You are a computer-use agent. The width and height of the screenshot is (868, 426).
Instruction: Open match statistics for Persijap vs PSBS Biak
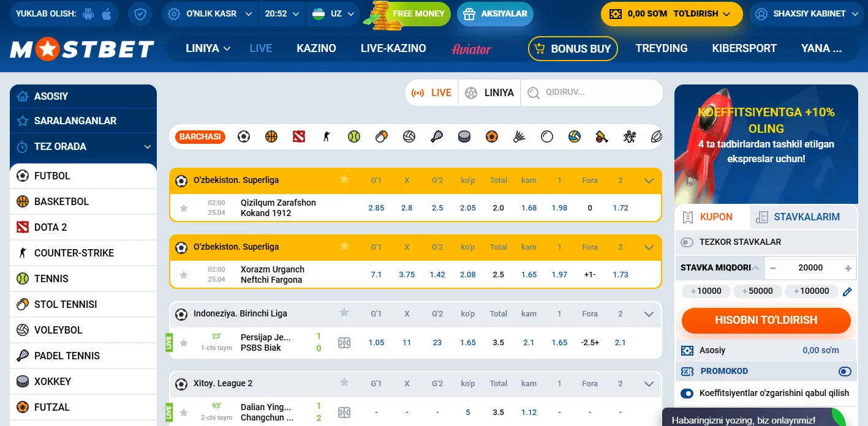344,343
